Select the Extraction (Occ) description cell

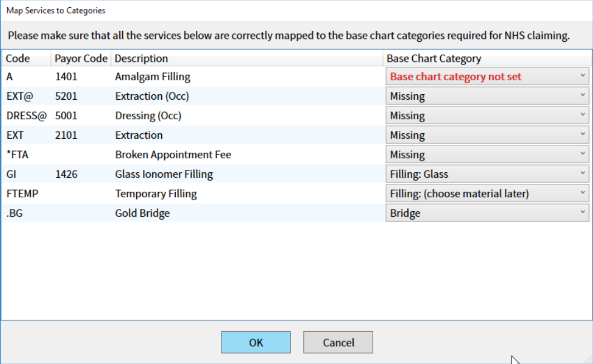(x=152, y=96)
